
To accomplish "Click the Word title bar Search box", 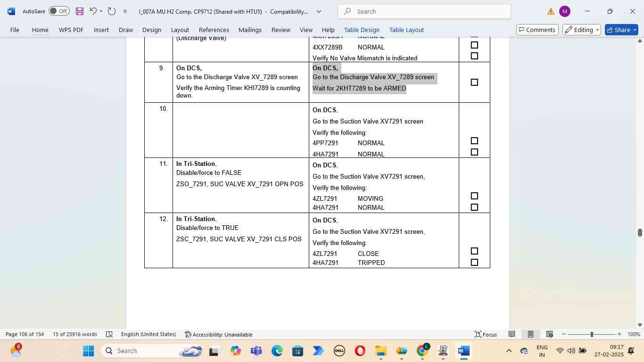I will [x=424, y=11].
